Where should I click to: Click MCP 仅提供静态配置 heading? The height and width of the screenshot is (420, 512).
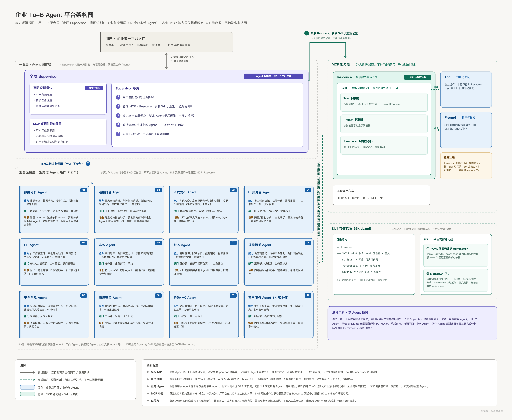pos(47,124)
